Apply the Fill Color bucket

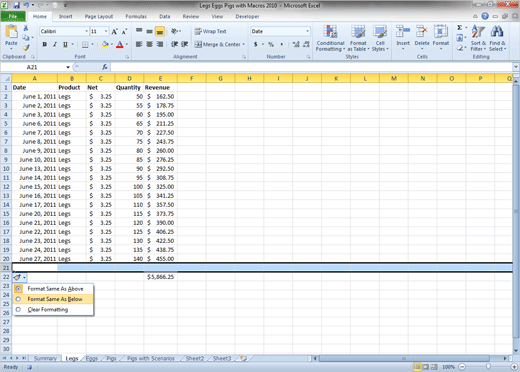(x=105, y=44)
